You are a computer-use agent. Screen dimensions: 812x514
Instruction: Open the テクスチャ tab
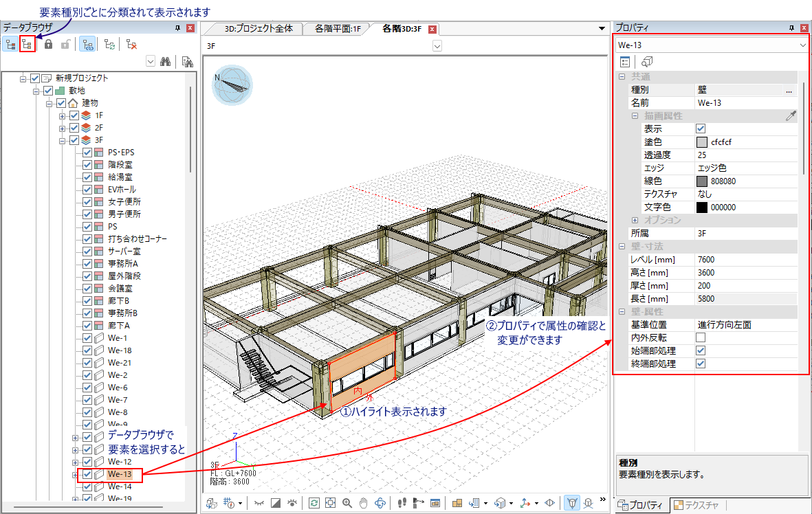pyautogui.click(x=697, y=506)
